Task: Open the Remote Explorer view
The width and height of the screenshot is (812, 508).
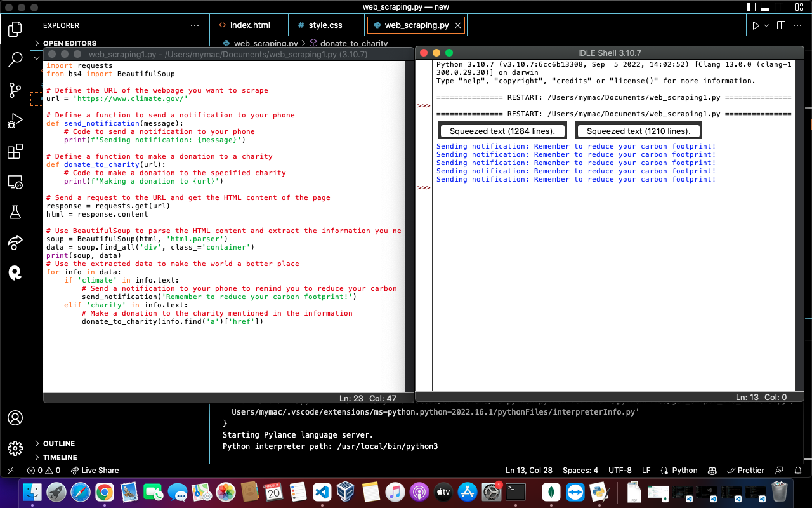Action: pyautogui.click(x=15, y=182)
